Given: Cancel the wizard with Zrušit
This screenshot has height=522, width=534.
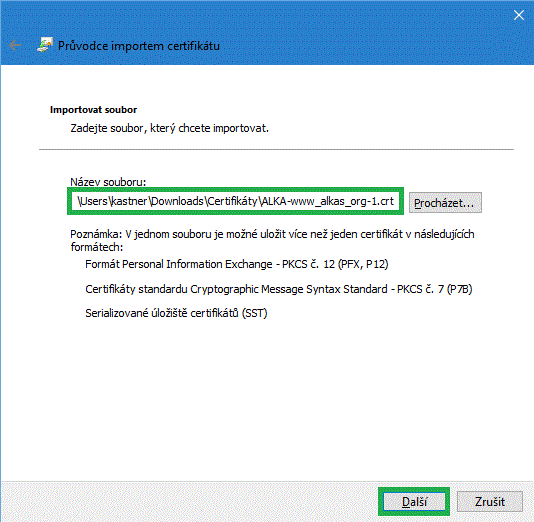Looking at the screenshot, I should (x=489, y=502).
